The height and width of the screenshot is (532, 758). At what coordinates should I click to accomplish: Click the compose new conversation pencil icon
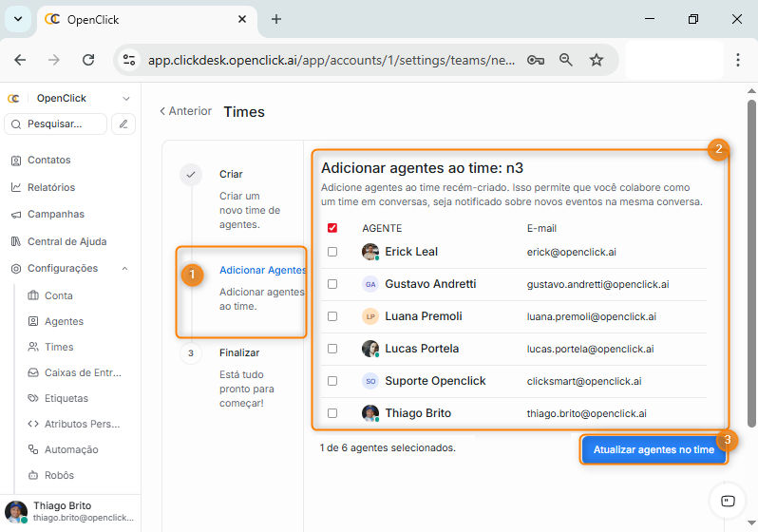pos(123,123)
